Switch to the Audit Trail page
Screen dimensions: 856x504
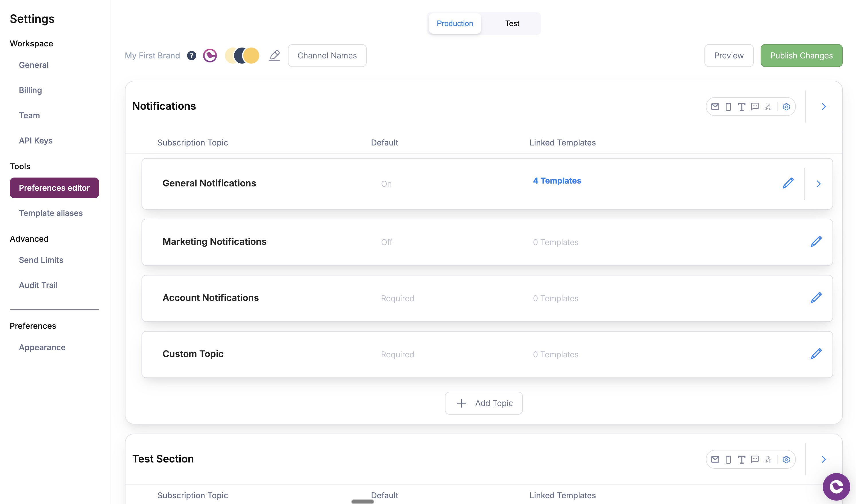coord(38,285)
